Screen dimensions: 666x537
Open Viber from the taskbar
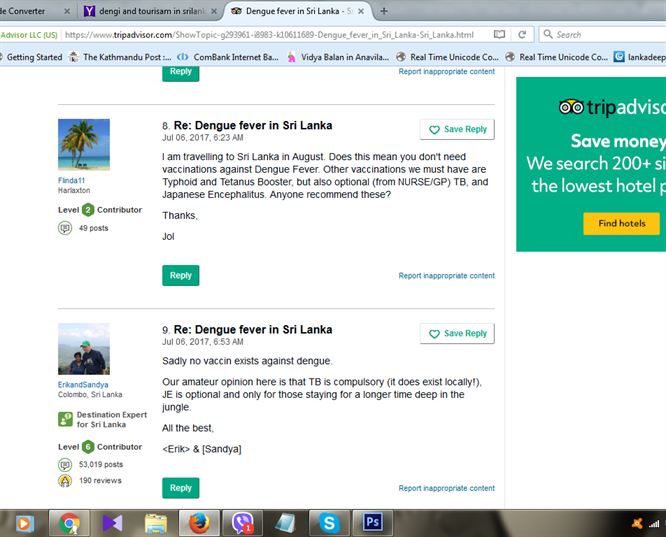tap(243, 522)
